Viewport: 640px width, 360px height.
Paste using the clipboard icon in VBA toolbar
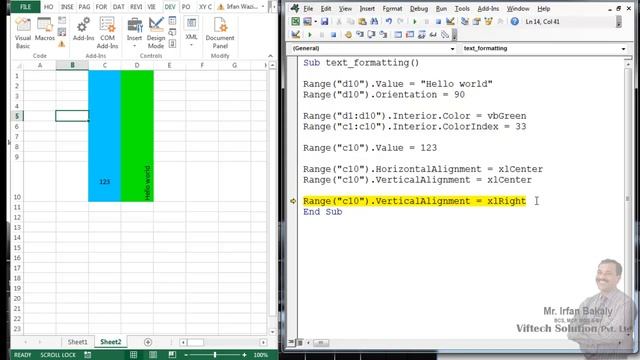click(362, 22)
